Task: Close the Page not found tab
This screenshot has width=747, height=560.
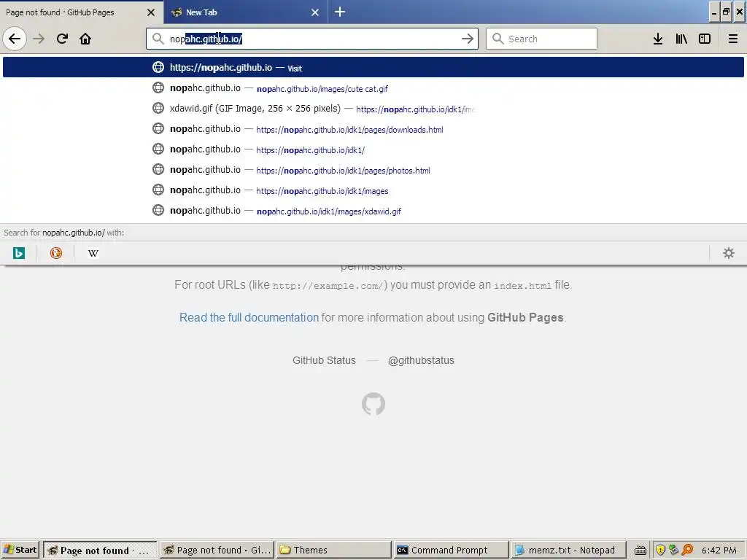Action: tap(151, 12)
